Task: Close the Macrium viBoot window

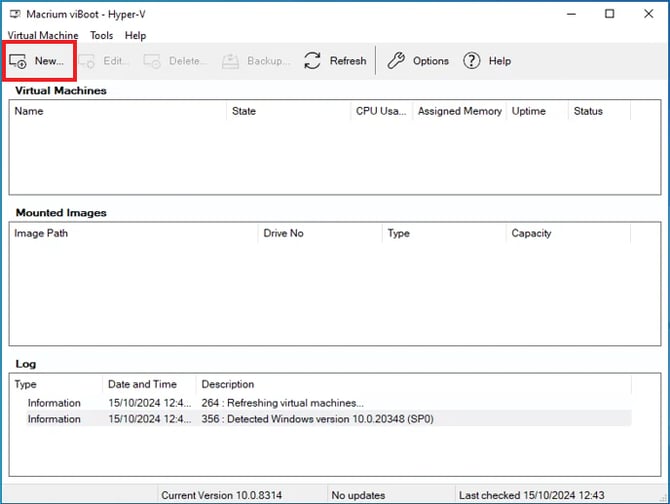Action: point(649,14)
